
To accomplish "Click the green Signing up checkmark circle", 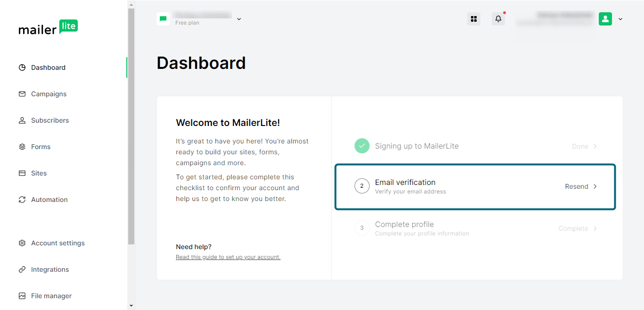I will click(x=362, y=146).
